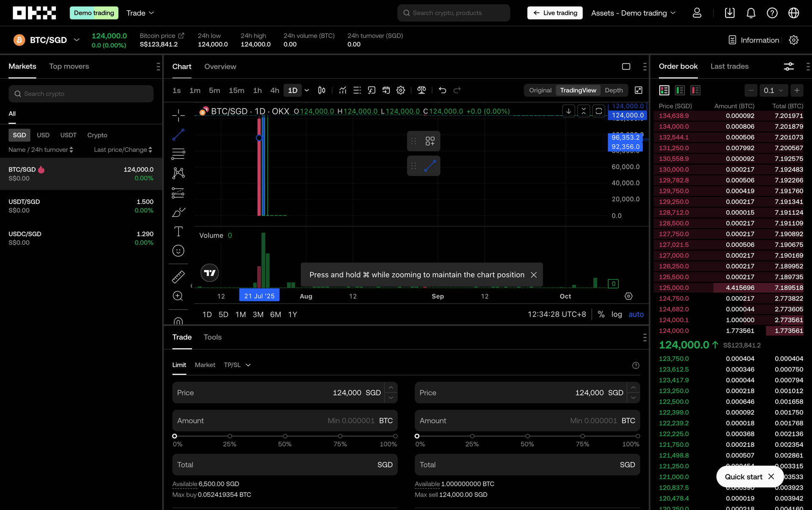This screenshot has width=812, height=510.
Task: Open the Markets panel more options menu
Action: tap(158, 66)
